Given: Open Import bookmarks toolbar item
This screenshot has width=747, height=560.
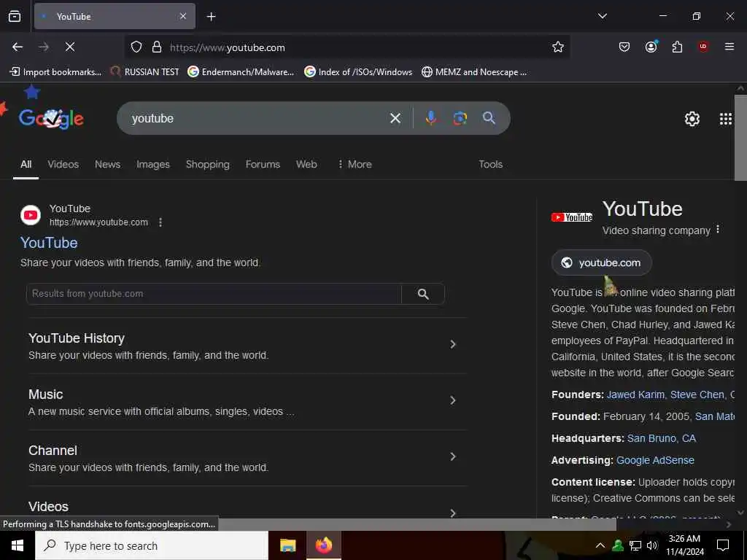Looking at the screenshot, I should 55,72.
